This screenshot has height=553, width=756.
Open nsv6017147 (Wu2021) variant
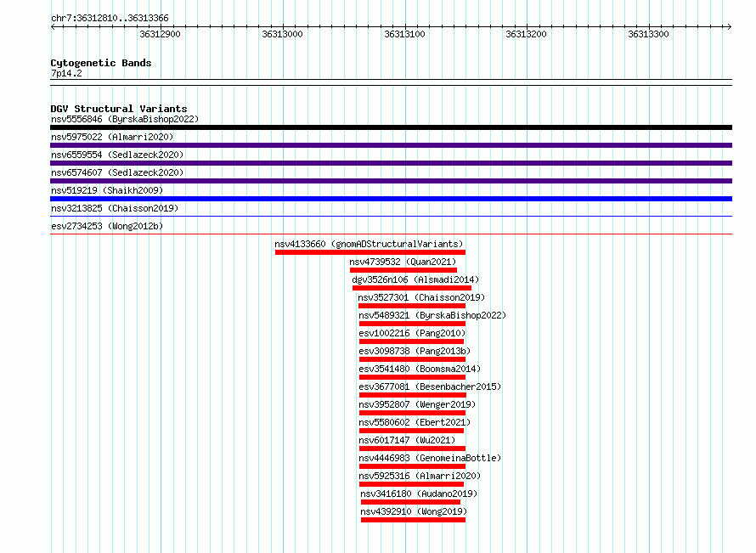click(x=407, y=440)
